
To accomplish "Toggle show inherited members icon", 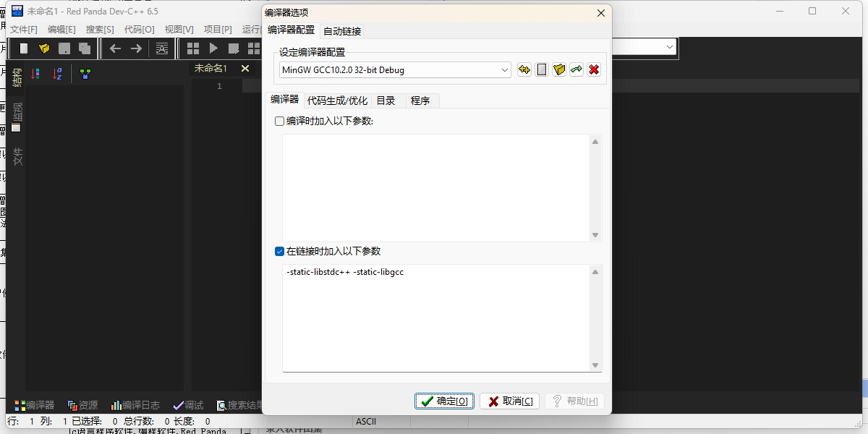I will [x=85, y=74].
